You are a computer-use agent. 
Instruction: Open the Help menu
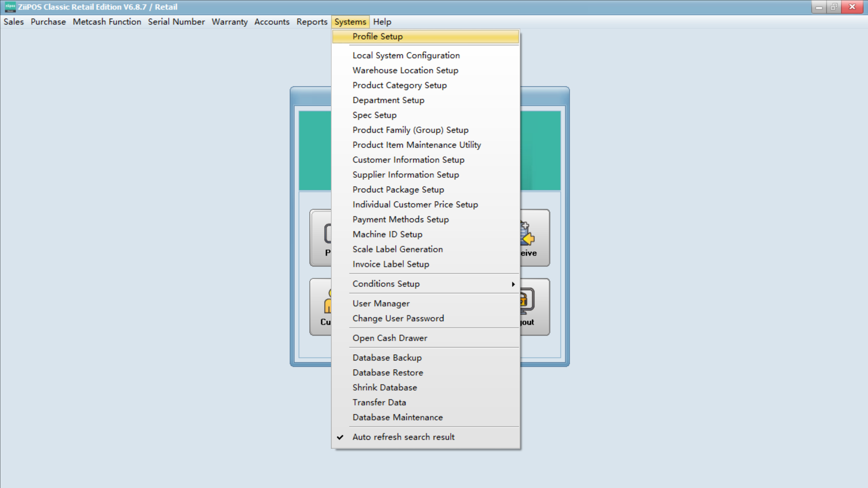point(382,21)
